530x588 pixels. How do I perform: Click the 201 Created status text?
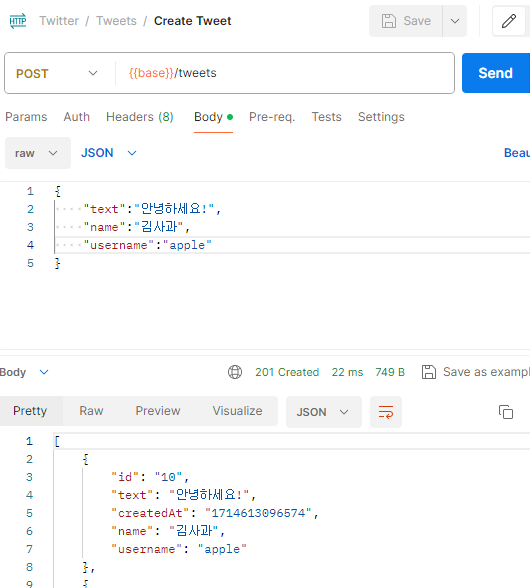point(287,372)
